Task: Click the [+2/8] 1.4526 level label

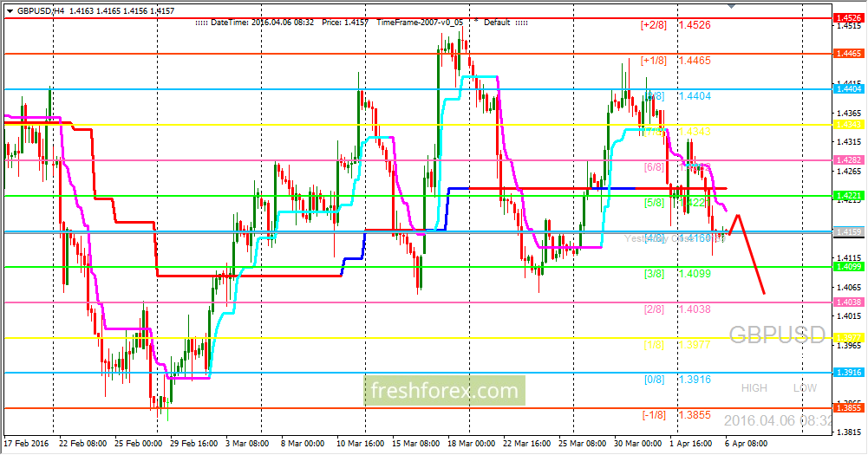Action: point(675,25)
